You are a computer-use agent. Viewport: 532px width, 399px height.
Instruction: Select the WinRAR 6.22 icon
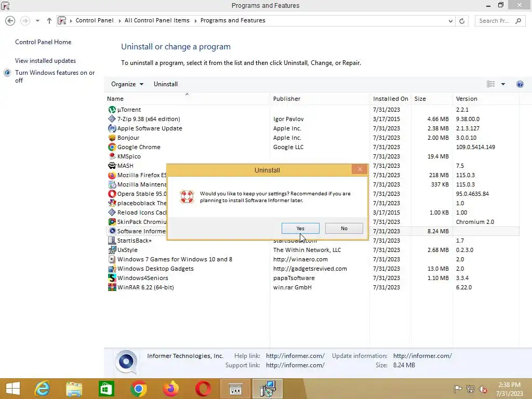click(112, 287)
